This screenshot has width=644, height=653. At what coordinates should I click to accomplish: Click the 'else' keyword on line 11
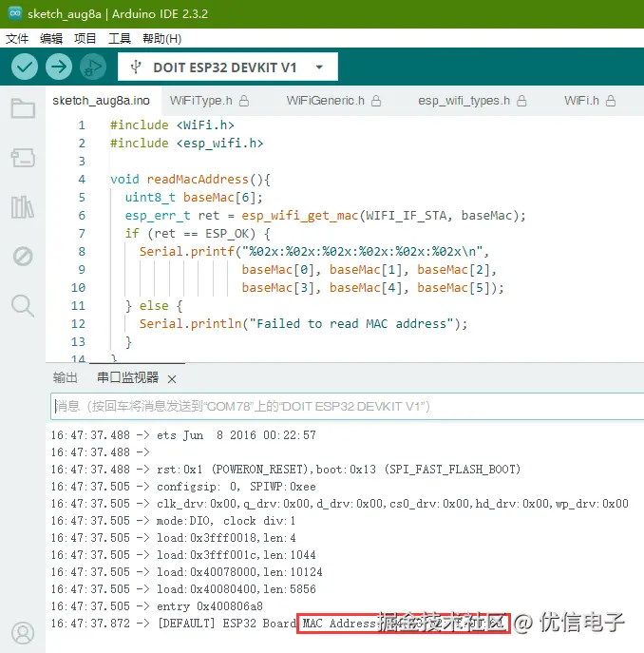pos(154,306)
